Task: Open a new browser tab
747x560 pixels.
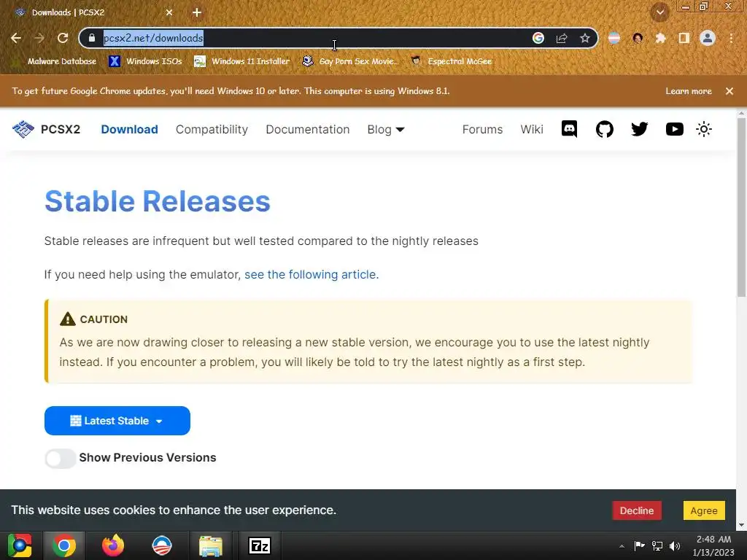Action: click(197, 12)
